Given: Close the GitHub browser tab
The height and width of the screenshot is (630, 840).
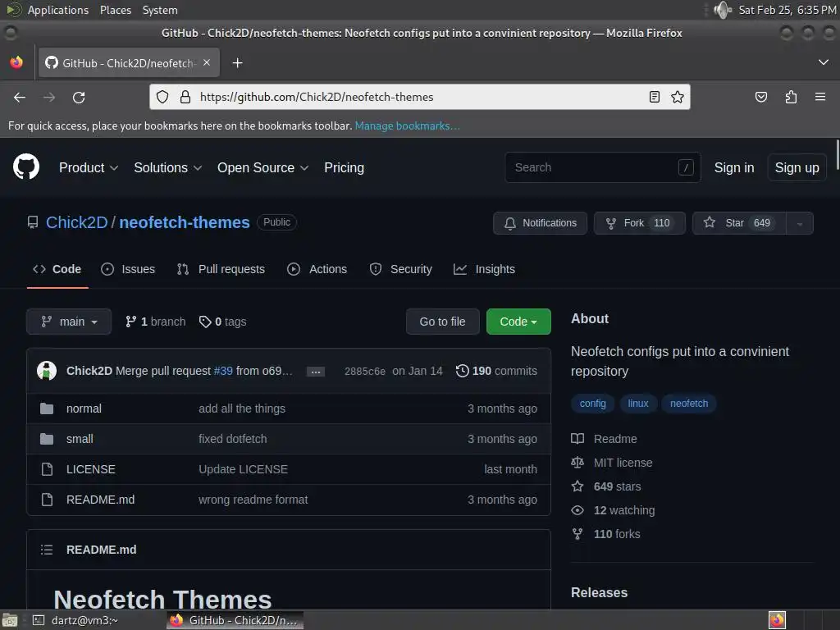Looking at the screenshot, I should tap(207, 62).
